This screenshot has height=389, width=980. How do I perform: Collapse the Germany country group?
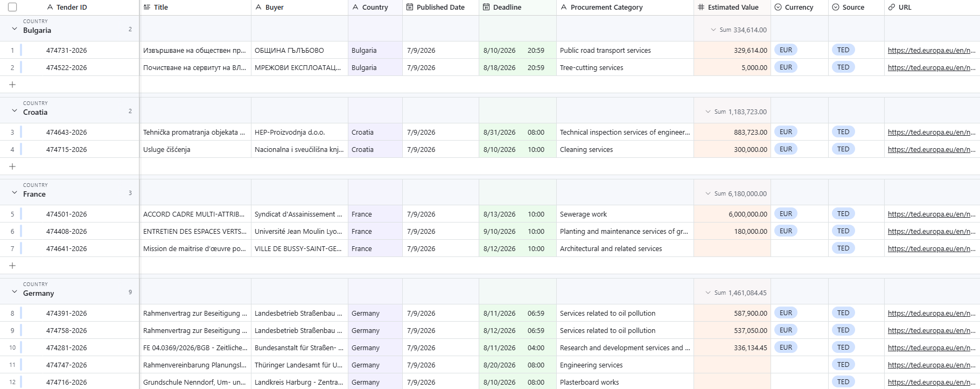15,291
